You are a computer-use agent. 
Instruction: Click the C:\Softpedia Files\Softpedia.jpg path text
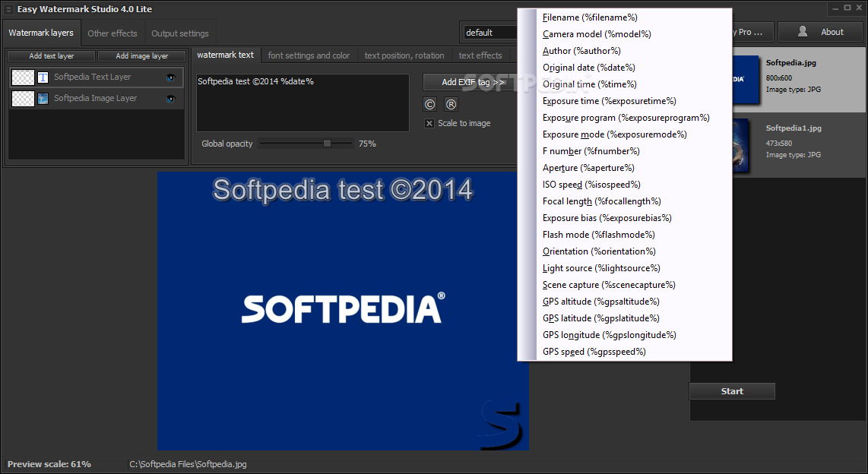pos(188,464)
